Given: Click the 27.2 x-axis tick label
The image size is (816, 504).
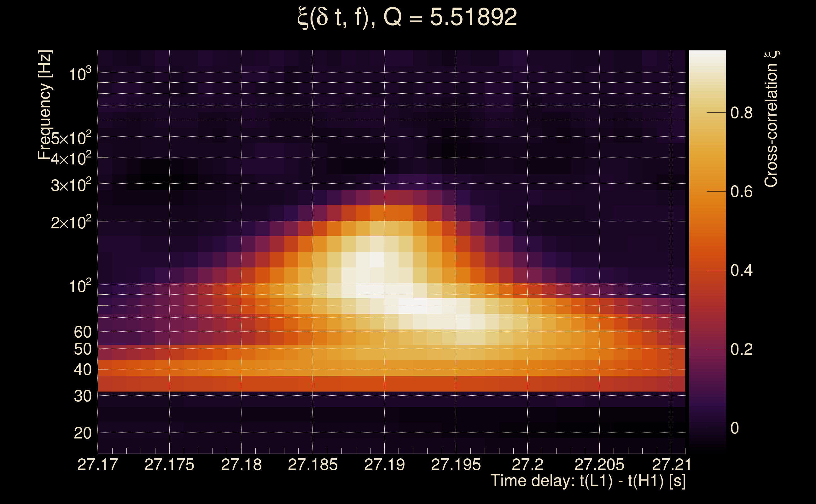Looking at the screenshot, I should click(x=527, y=465).
